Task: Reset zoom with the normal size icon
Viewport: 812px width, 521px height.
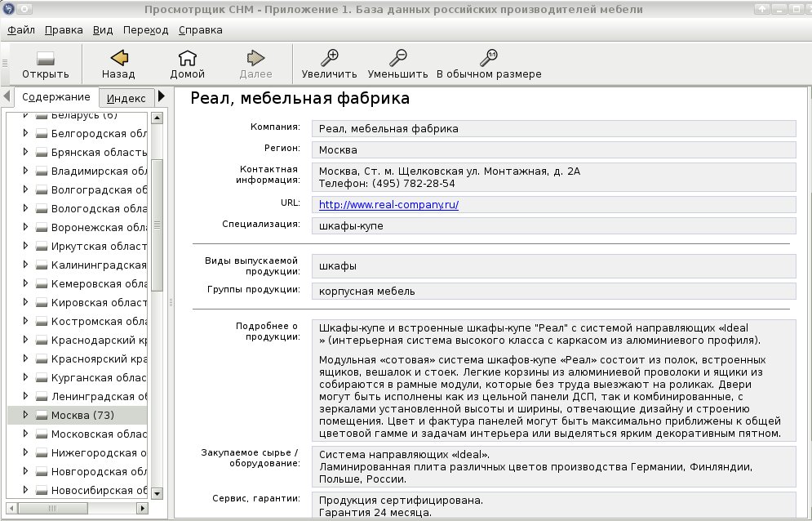Action: coord(488,57)
